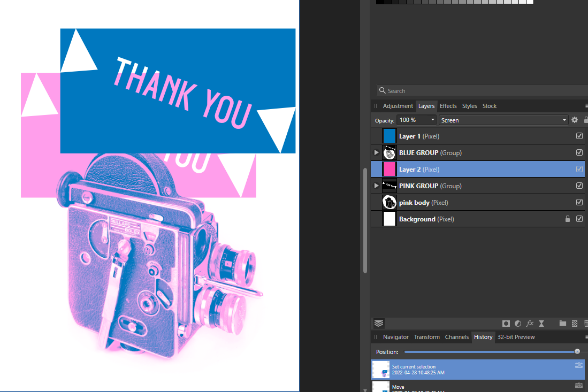Save snapshot for Move history step
This screenshot has width=588, height=392.
coord(578,385)
